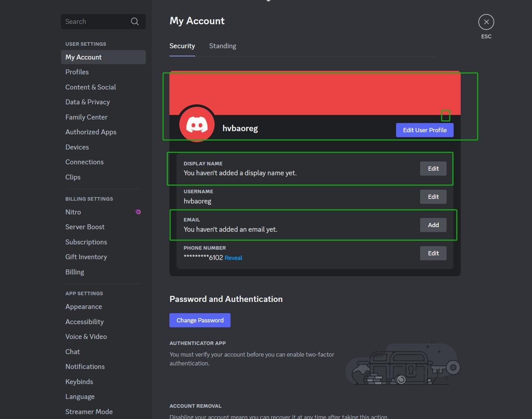Edit the username hvbaoreg
Viewport: 532px width, 419px height.
[x=433, y=197]
